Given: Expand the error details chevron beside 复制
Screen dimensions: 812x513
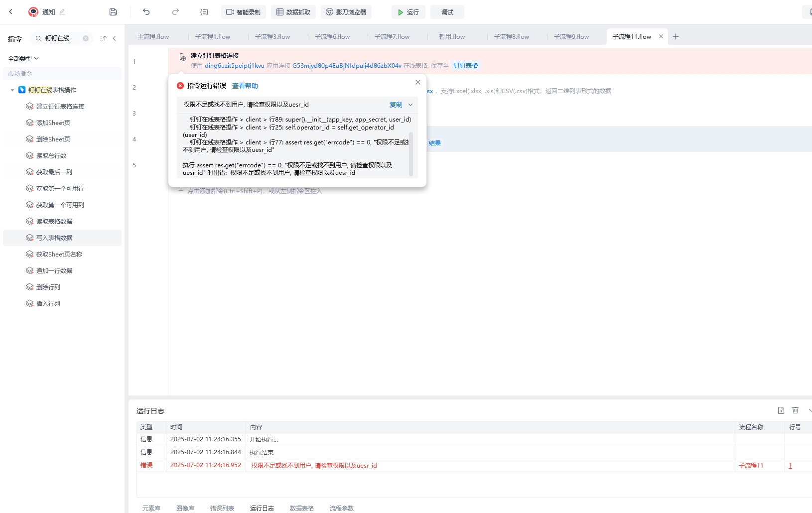Looking at the screenshot, I should [410, 105].
